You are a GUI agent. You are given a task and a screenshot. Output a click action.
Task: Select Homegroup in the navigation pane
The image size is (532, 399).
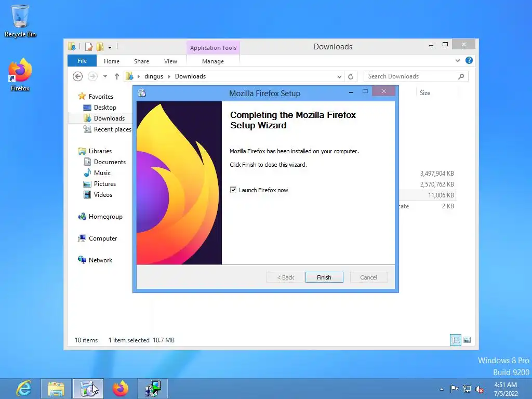[105, 217]
